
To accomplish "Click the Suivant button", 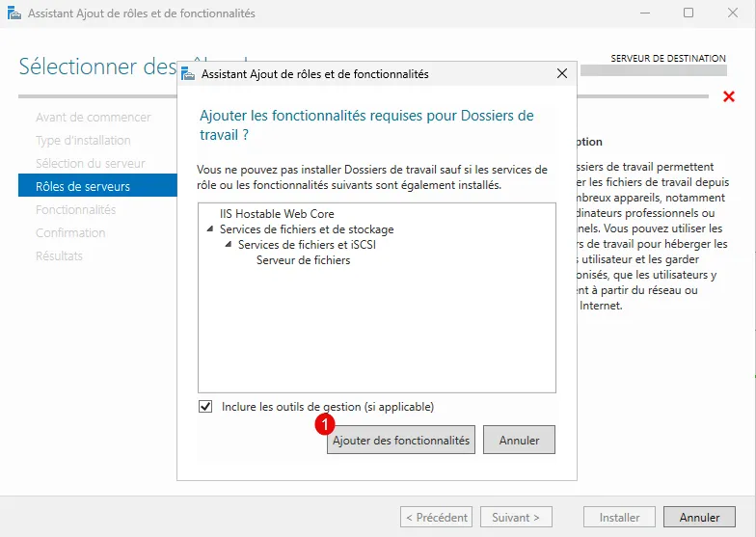I will pyautogui.click(x=517, y=518).
